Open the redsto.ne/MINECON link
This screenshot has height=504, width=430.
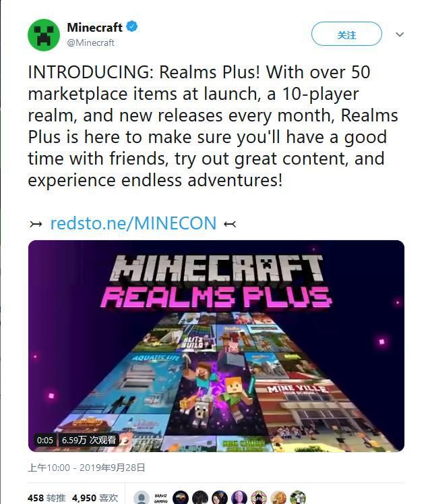click(x=133, y=223)
